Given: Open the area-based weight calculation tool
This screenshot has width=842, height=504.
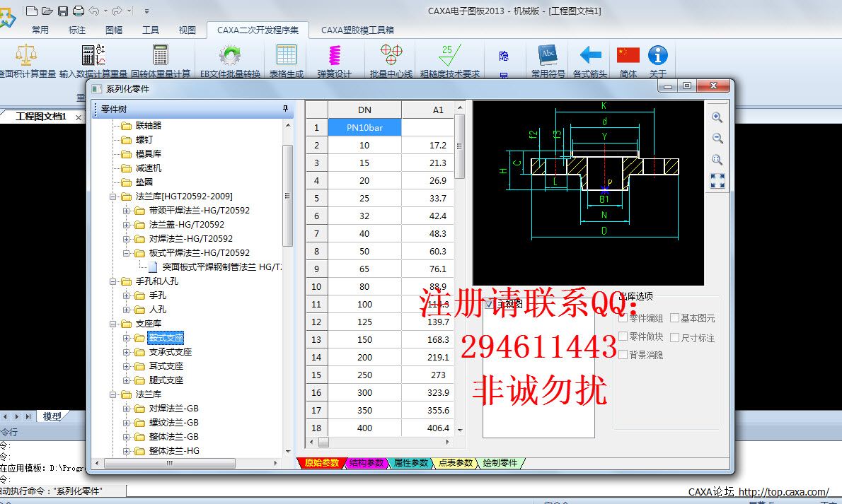Looking at the screenshot, I should click(27, 61).
